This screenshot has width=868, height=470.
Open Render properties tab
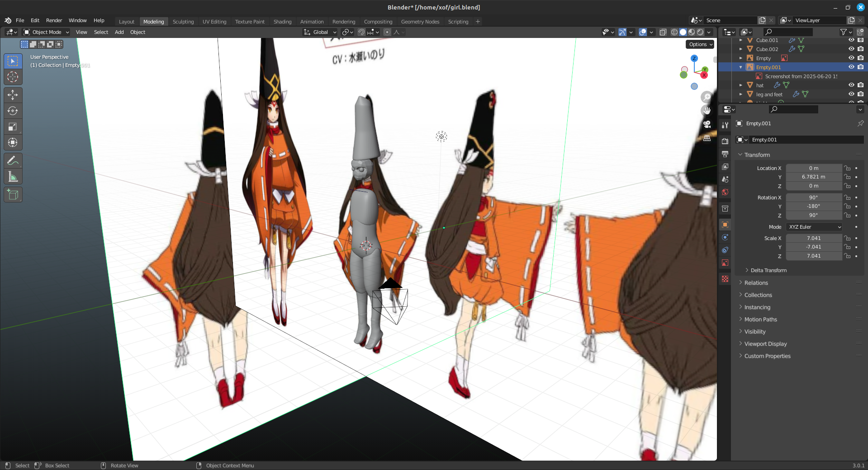click(725, 141)
